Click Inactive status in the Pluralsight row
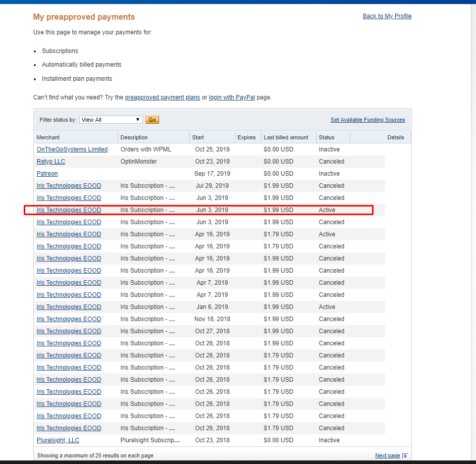The height and width of the screenshot is (464, 476). coord(329,440)
